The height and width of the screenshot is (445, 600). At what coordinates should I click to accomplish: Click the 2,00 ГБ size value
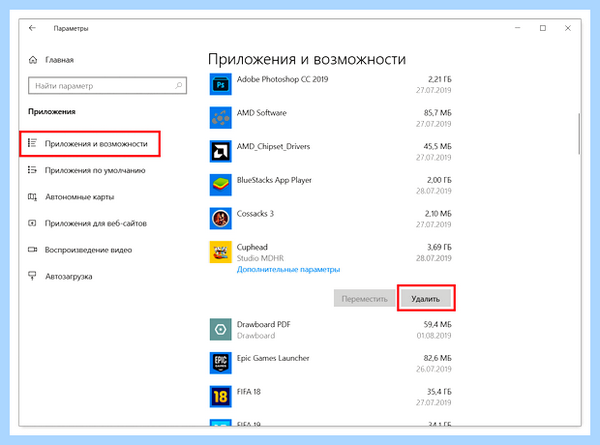click(439, 180)
